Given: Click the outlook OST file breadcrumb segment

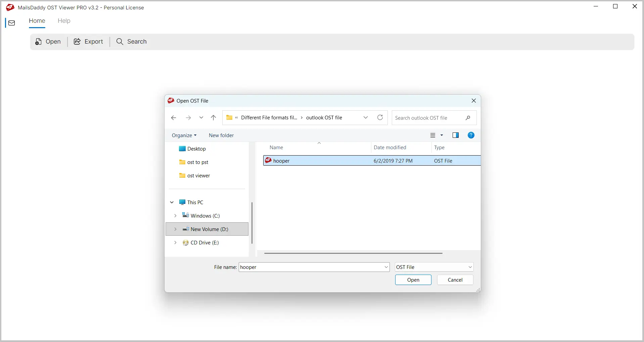Looking at the screenshot, I should point(324,118).
